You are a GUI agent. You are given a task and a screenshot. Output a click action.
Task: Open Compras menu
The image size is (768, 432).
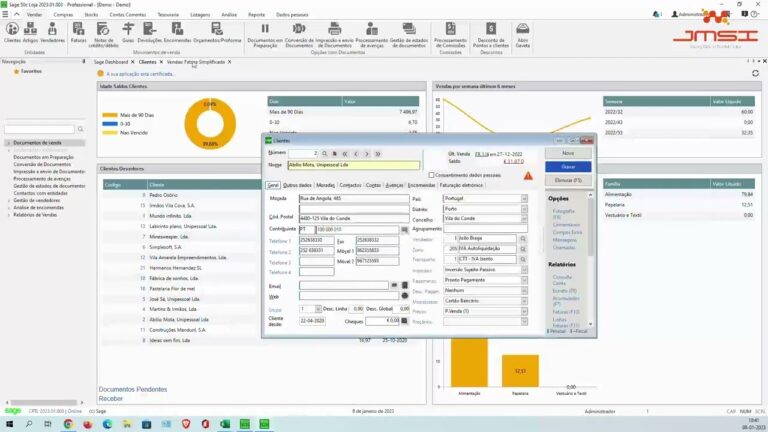coord(63,15)
